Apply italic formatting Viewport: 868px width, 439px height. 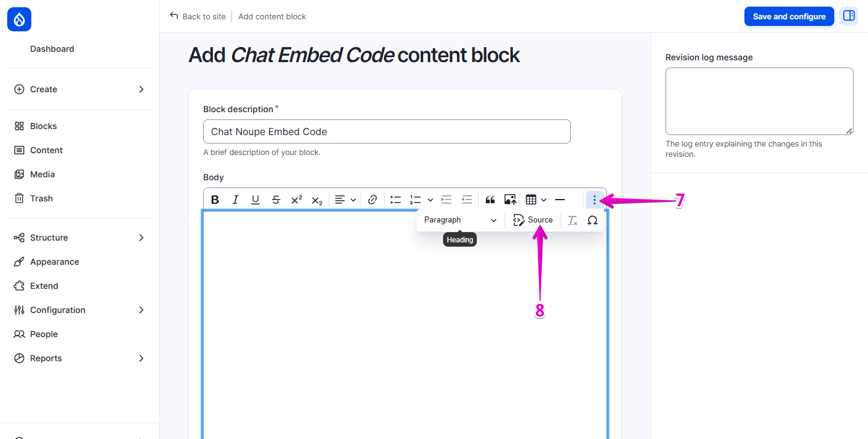click(x=235, y=199)
